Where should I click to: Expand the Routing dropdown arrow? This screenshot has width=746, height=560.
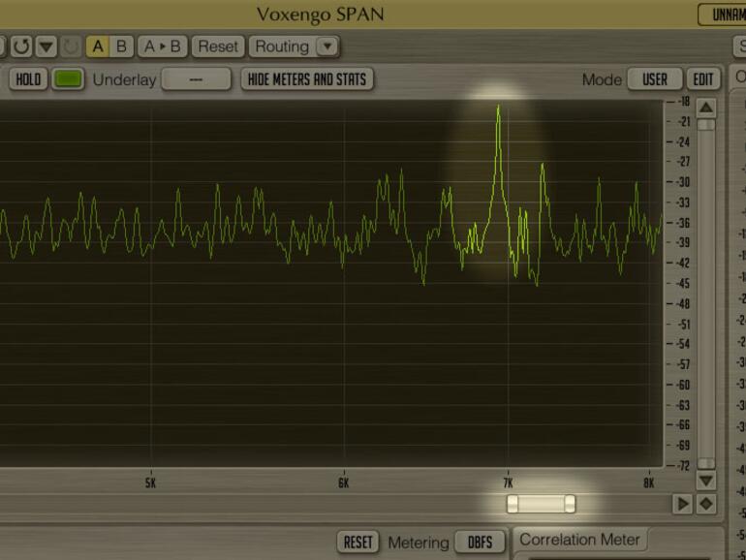tap(327, 47)
